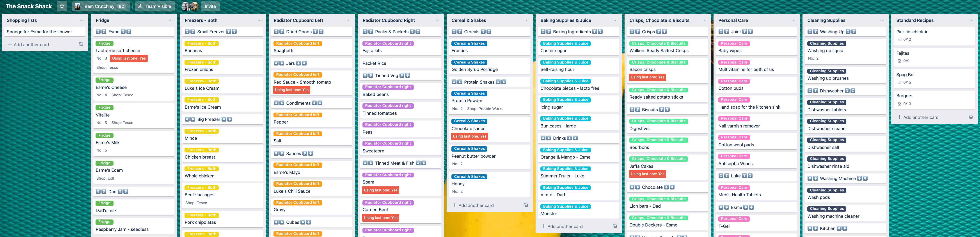Click Invite button

coord(210,6)
